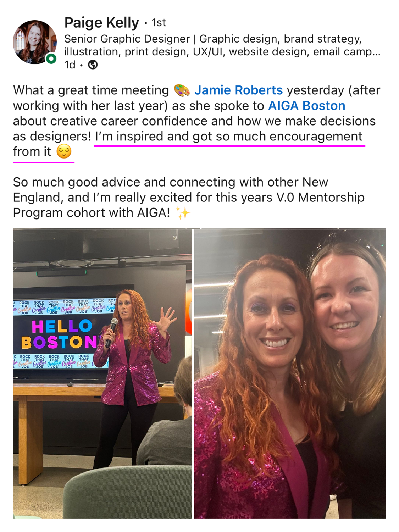Open the photo of the speaker presenting

click(102, 374)
